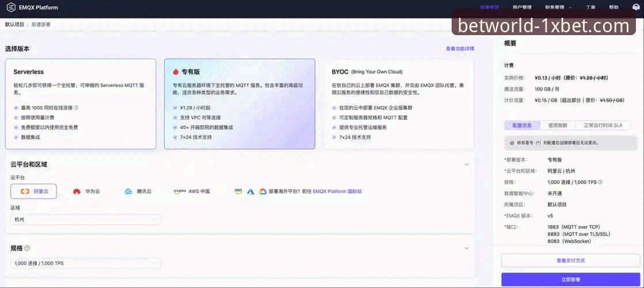
Task: Open 帮助 in the top navigation
Action: (x=613, y=7)
